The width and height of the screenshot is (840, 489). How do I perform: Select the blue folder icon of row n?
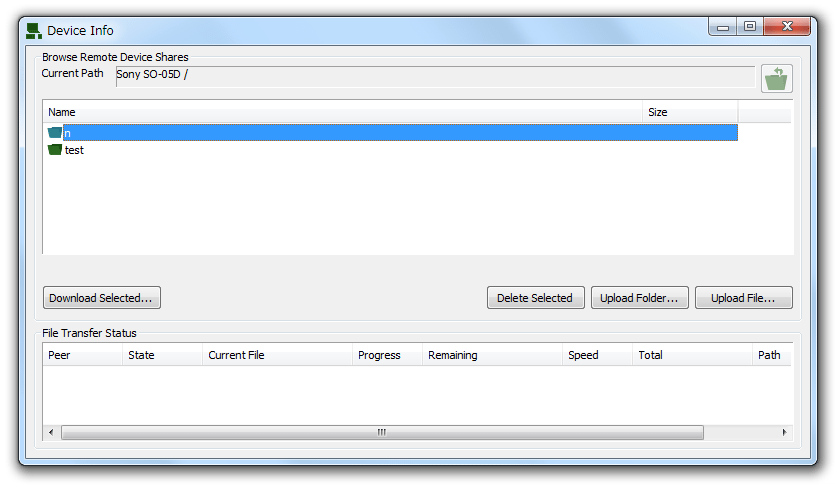[55, 132]
